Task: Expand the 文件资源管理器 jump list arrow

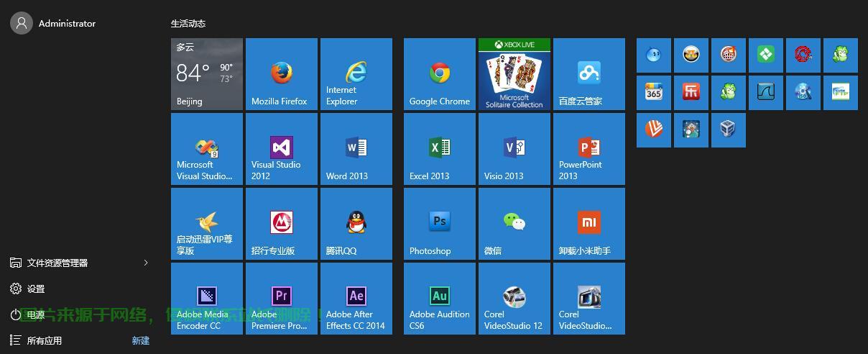Action: 146,263
